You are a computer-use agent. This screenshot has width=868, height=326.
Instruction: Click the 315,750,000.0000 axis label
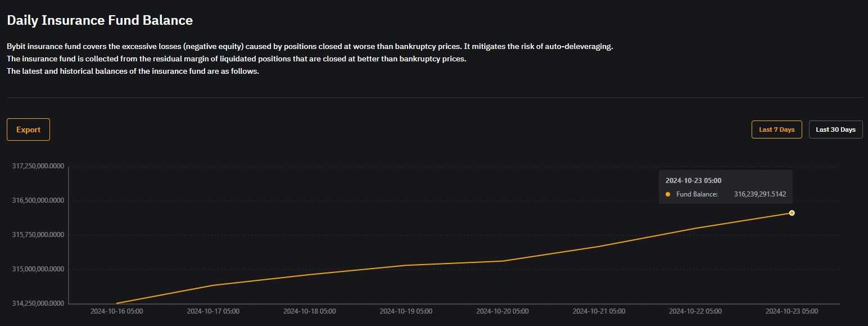tap(38, 235)
